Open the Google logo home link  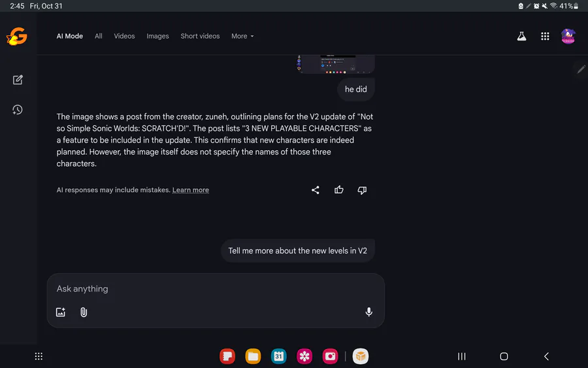(17, 37)
